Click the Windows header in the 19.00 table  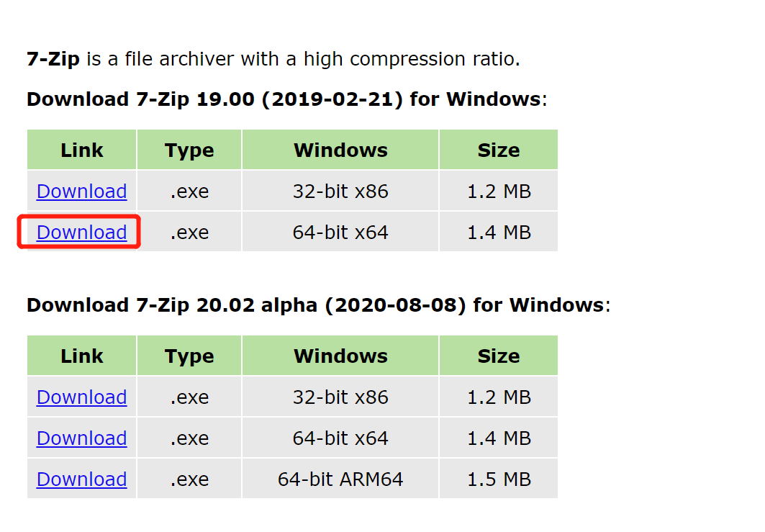tap(340, 150)
